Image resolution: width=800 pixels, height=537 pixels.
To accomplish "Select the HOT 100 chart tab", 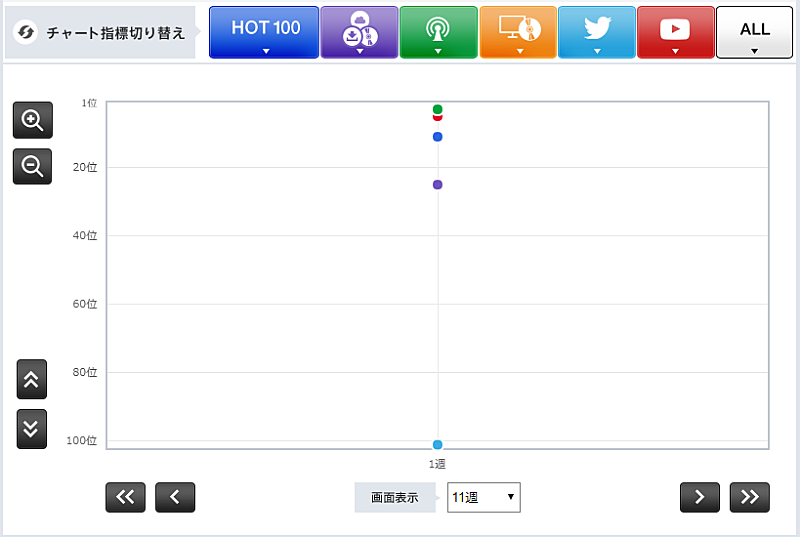I will [264, 32].
